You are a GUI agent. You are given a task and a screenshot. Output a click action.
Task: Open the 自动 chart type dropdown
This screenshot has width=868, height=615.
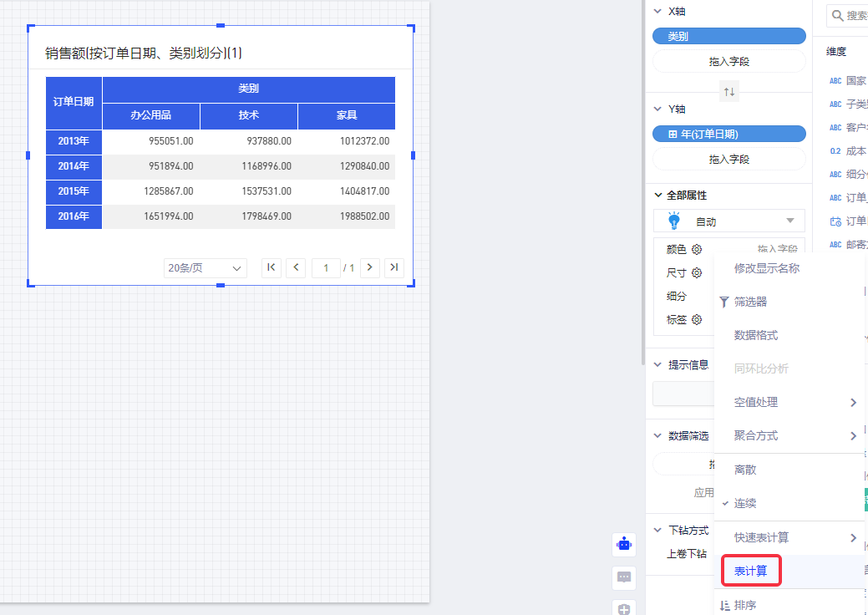[x=729, y=221]
